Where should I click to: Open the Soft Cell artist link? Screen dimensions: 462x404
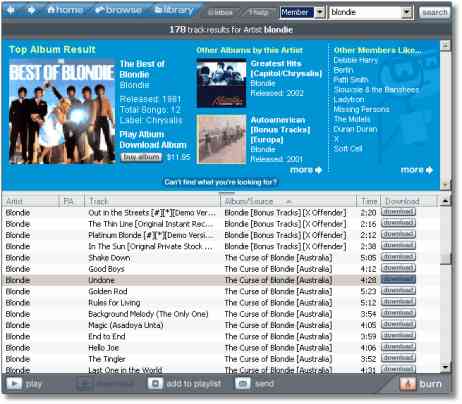pos(348,149)
